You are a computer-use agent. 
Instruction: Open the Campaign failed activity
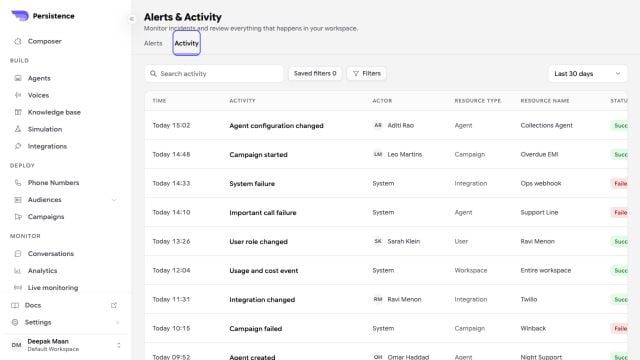[256, 329]
